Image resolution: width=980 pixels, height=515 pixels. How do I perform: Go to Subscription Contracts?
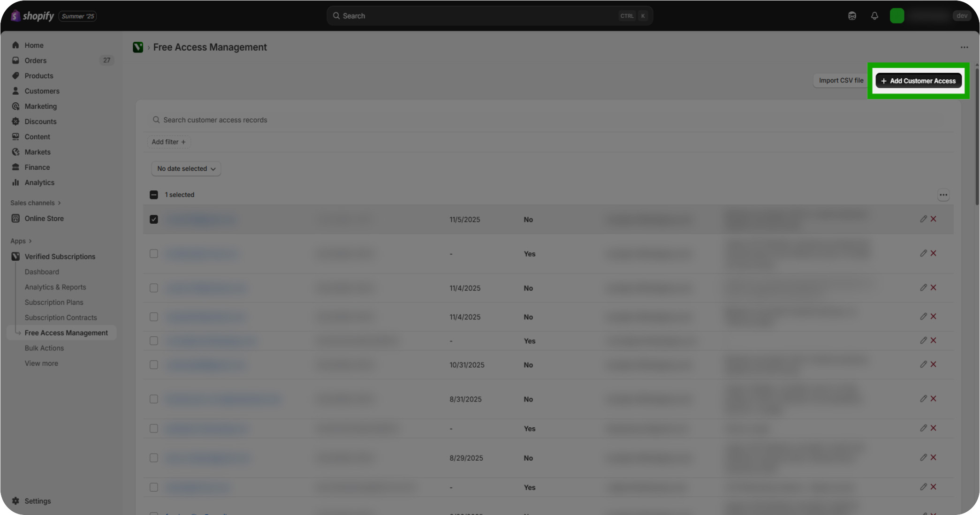pos(61,318)
